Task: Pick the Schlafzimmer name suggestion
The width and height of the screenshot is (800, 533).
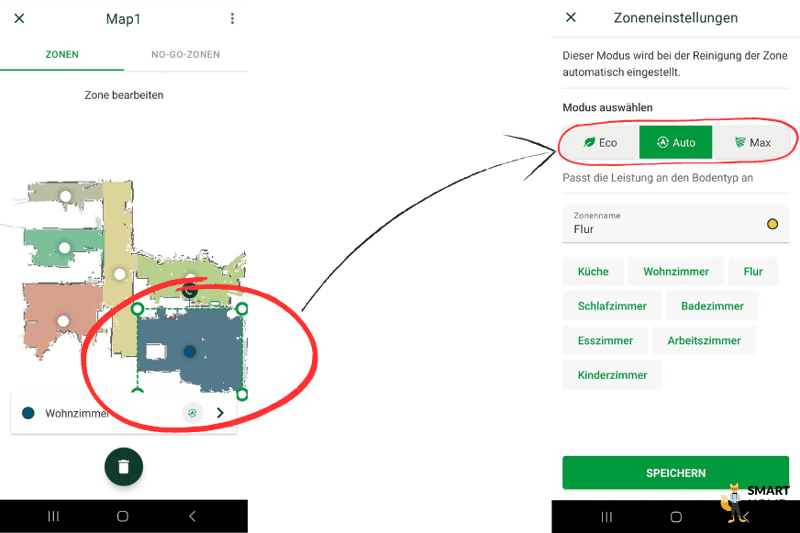Action: 612,306
